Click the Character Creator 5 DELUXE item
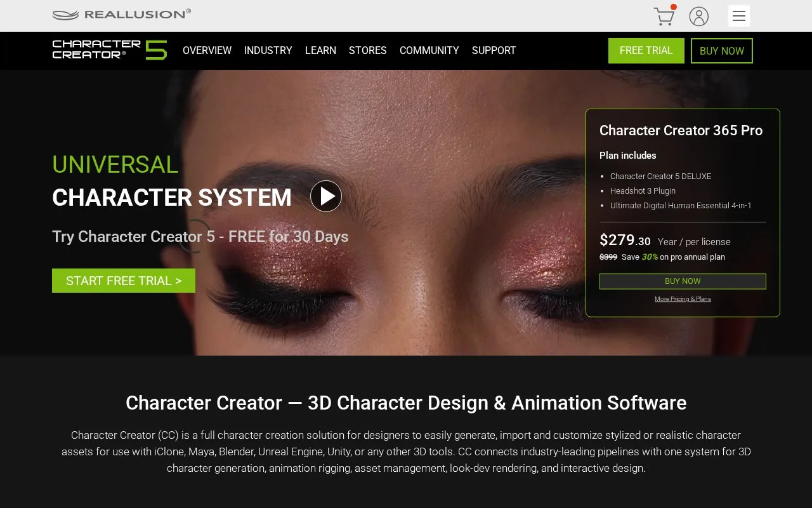The height and width of the screenshot is (508, 812). point(660,177)
